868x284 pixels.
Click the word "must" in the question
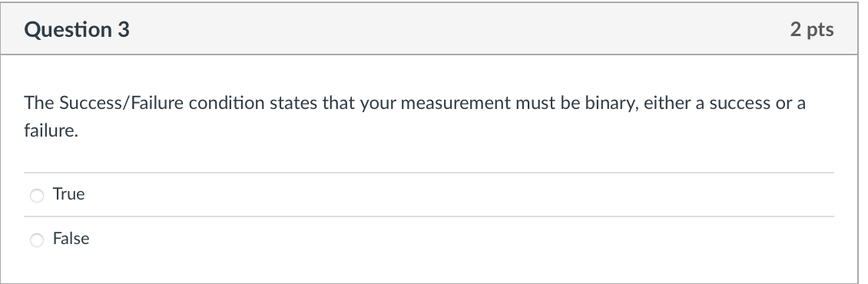pos(535,104)
